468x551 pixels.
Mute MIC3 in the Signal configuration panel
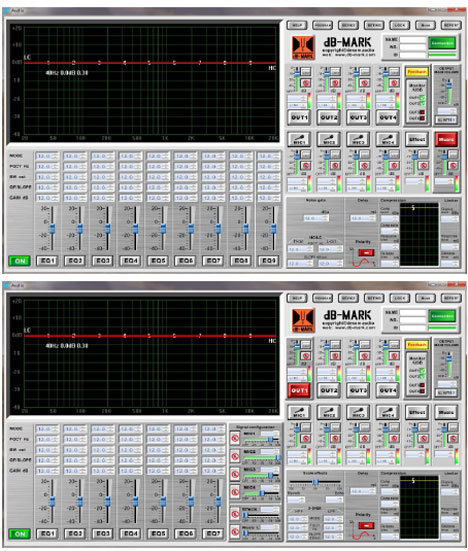click(235, 474)
